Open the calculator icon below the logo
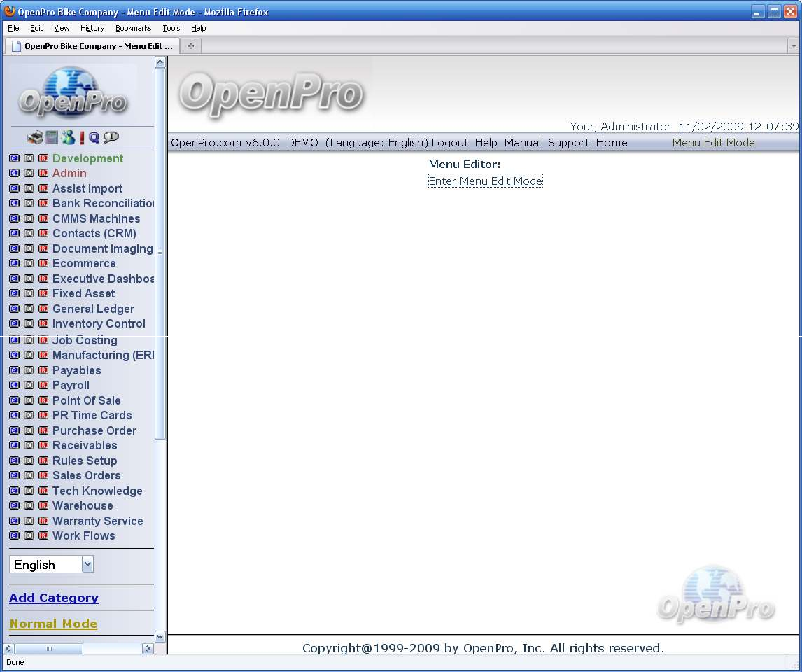 tap(52, 138)
